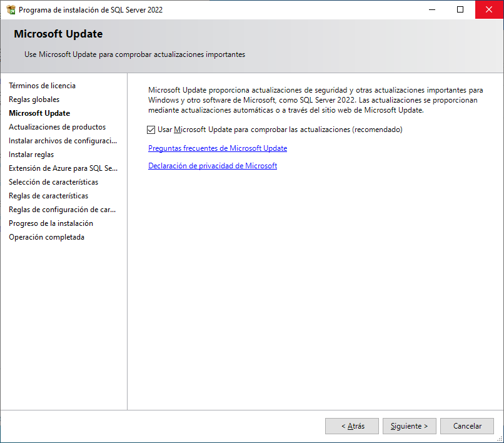Select Instalar archivos de configuración step
The image size is (504, 443).
pyautogui.click(x=63, y=141)
